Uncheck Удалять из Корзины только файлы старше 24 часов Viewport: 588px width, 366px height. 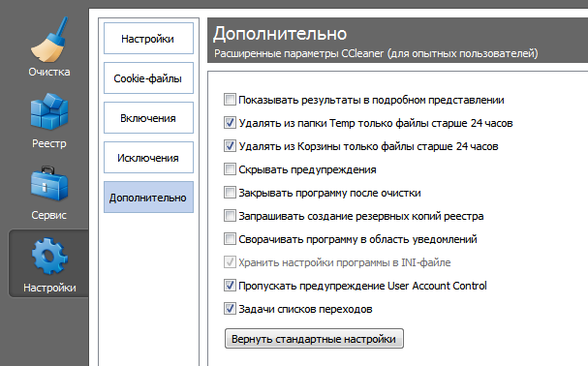(230, 146)
